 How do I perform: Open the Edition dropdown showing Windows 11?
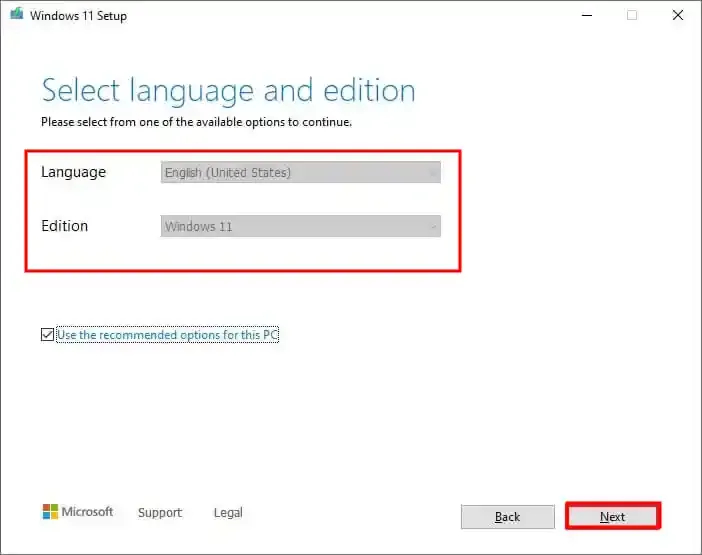pyautogui.click(x=300, y=226)
